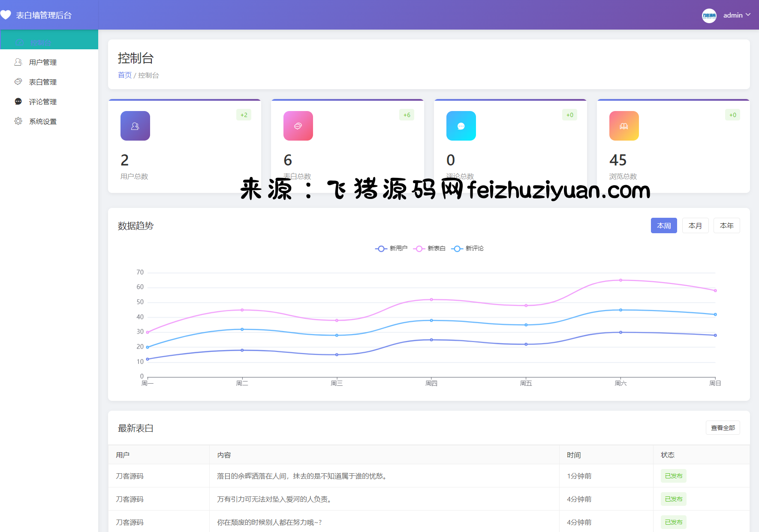Switch the trend chart to 本年

pos(726,226)
